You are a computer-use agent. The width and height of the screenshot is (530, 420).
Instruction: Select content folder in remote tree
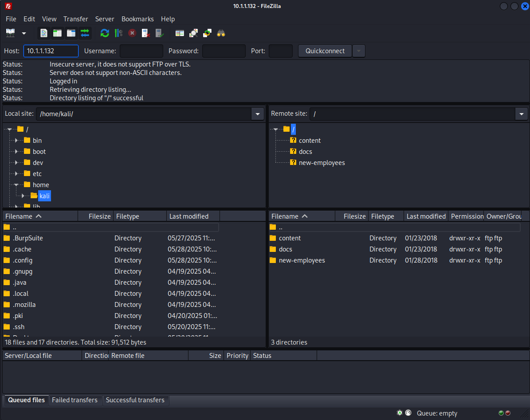click(310, 141)
